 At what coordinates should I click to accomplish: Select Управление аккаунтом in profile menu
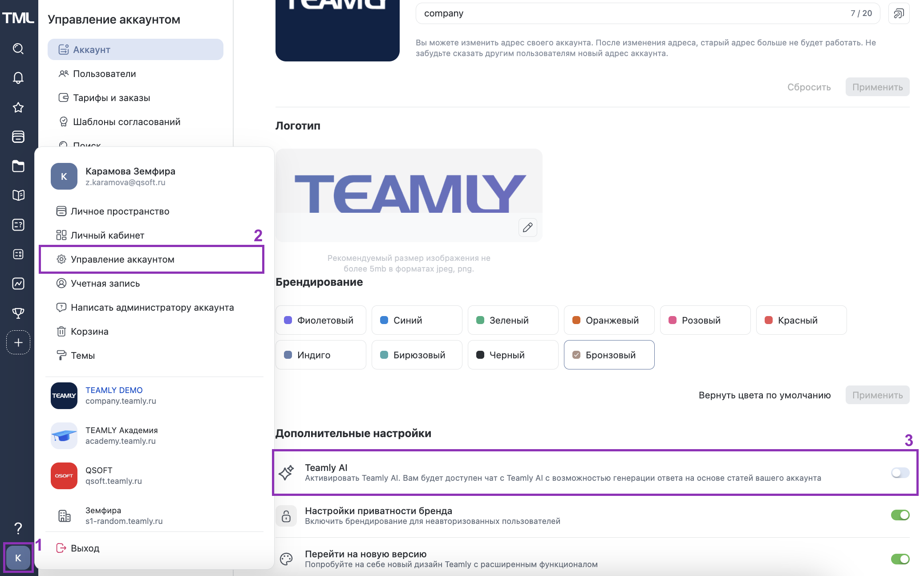[122, 260]
